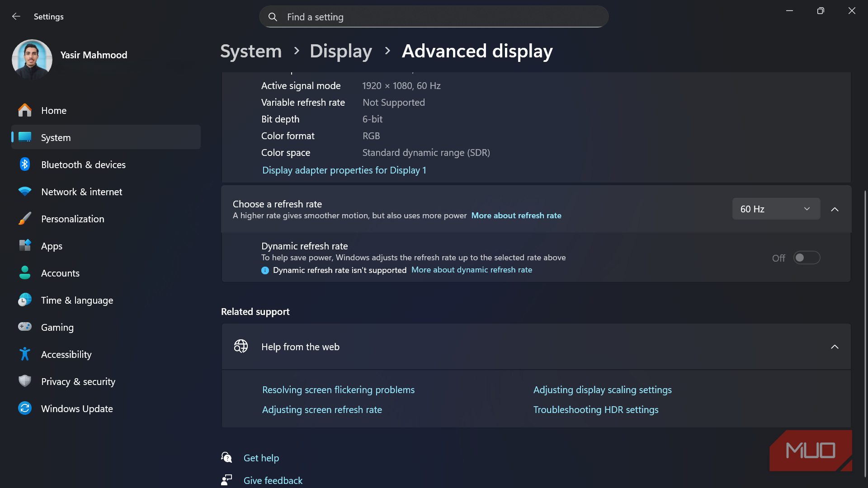Open More about dynamic refresh rate link
The width and height of the screenshot is (868, 488).
472,270
